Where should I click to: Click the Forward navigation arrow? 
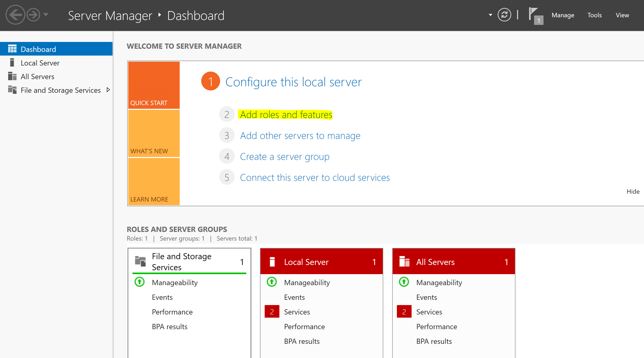click(33, 15)
